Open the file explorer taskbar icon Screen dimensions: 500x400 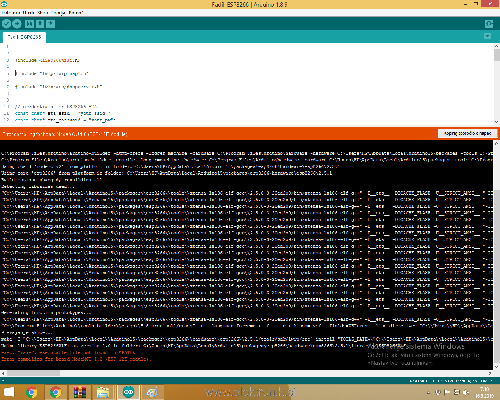[x=104, y=392]
